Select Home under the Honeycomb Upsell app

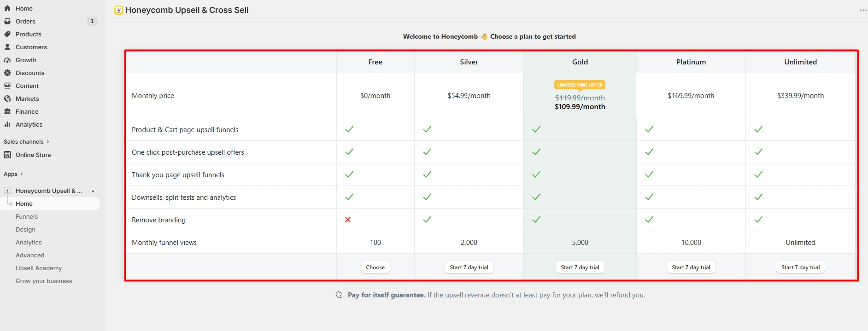coord(50,203)
